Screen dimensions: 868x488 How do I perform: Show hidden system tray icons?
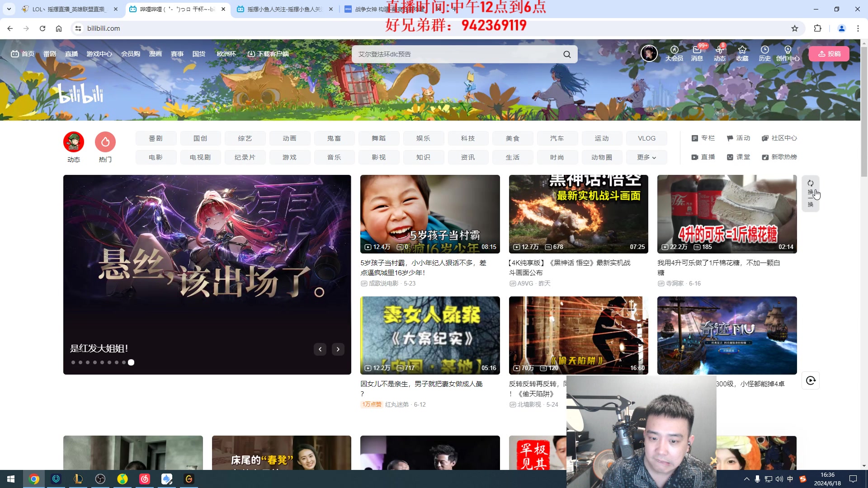tap(746, 479)
